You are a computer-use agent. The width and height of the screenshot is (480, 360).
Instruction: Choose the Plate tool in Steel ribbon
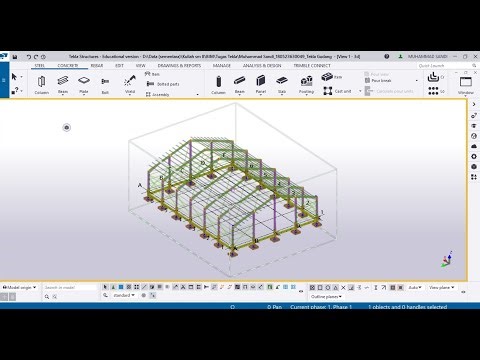pyautogui.click(x=84, y=85)
